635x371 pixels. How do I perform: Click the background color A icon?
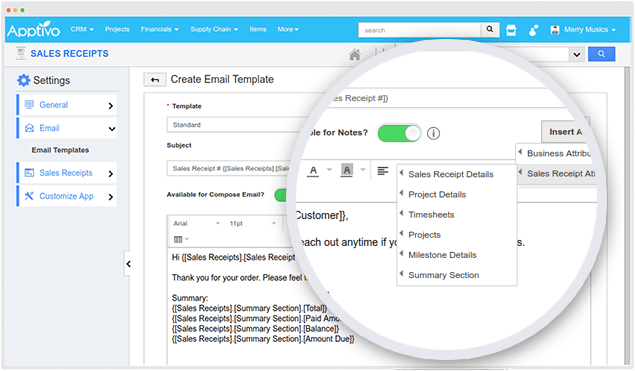[x=347, y=171]
